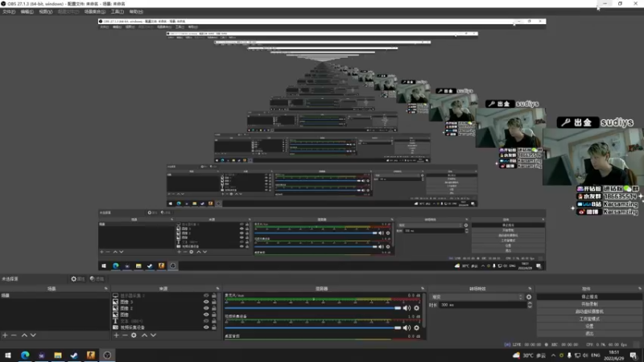Click 开始录制 to start recording

[589, 304]
